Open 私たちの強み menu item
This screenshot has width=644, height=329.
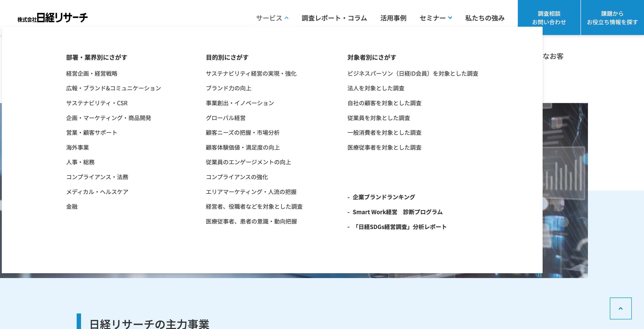(485, 18)
